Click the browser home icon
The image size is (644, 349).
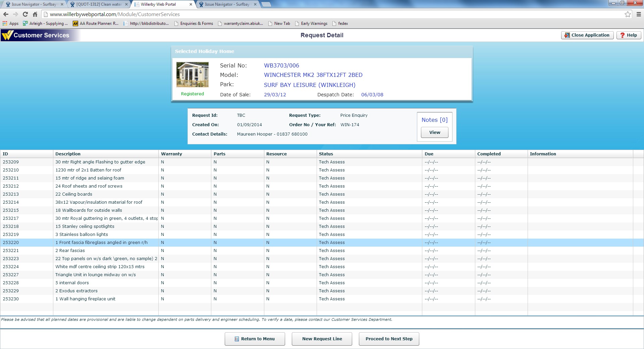coord(35,14)
